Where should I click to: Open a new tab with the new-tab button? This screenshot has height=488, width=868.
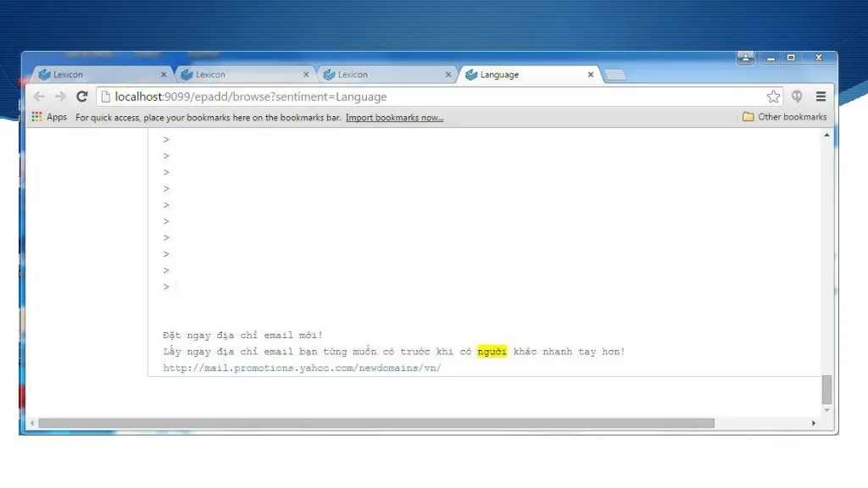[x=615, y=75]
